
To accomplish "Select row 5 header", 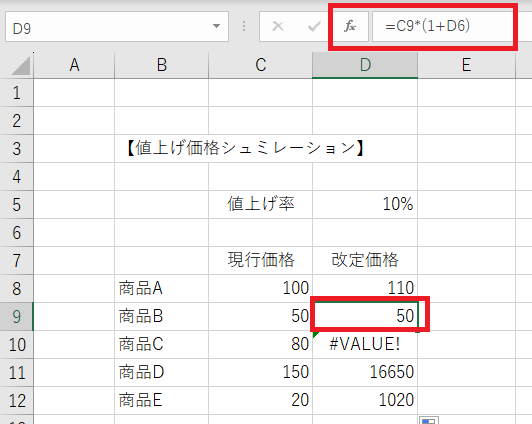I will [x=17, y=205].
